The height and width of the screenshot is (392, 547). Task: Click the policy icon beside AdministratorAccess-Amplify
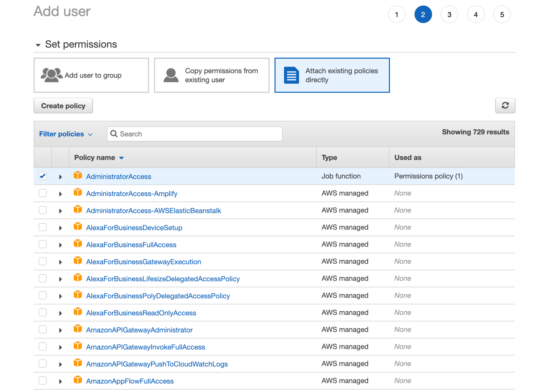(x=78, y=192)
